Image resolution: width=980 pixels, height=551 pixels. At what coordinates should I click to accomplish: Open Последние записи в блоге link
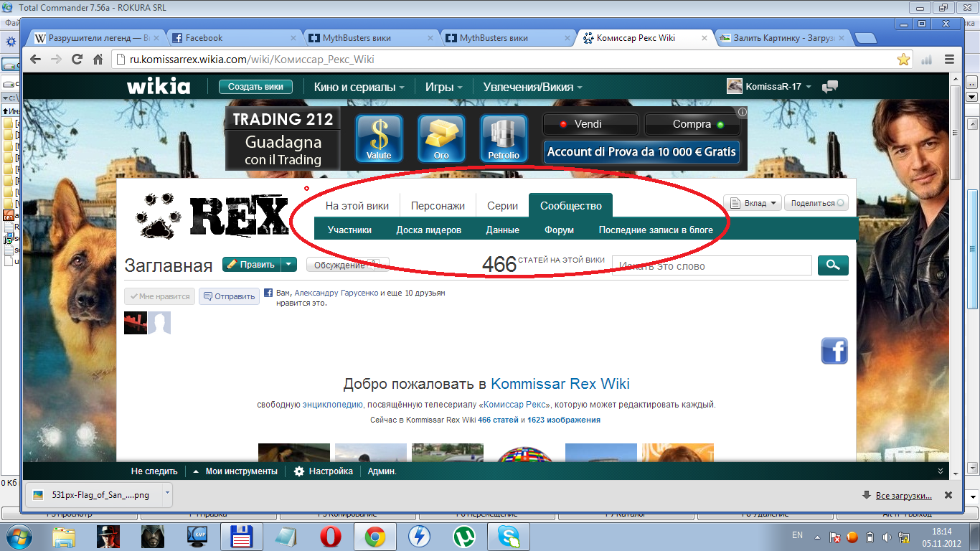[x=656, y=230]
